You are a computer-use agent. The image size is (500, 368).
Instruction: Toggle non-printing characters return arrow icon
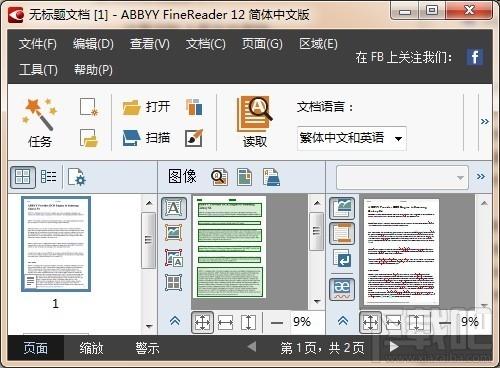342,258
